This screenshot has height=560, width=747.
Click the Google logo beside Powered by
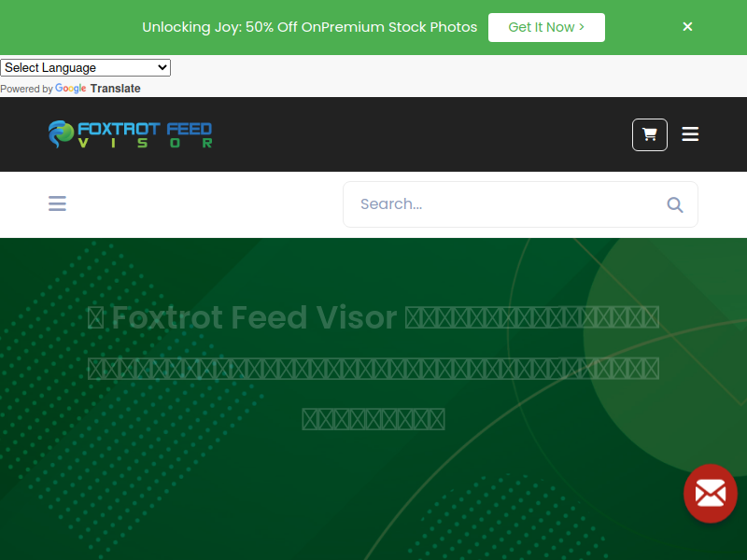71,89
